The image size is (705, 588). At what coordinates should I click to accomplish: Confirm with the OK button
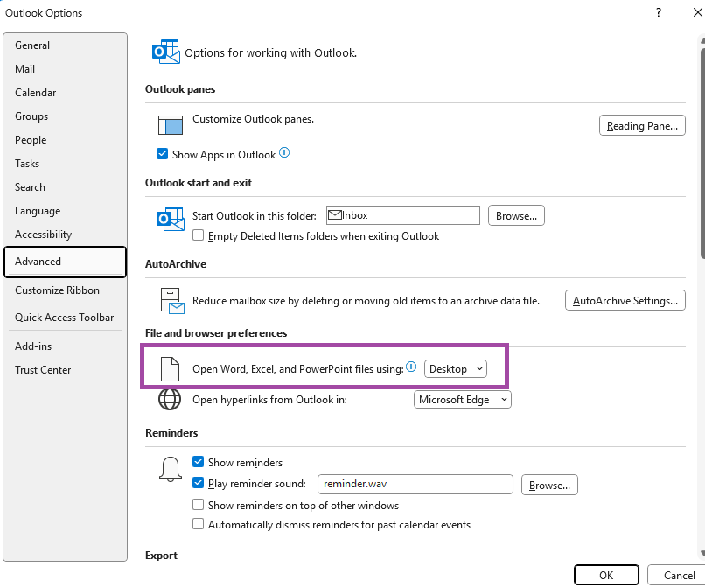tap(606, 575)
